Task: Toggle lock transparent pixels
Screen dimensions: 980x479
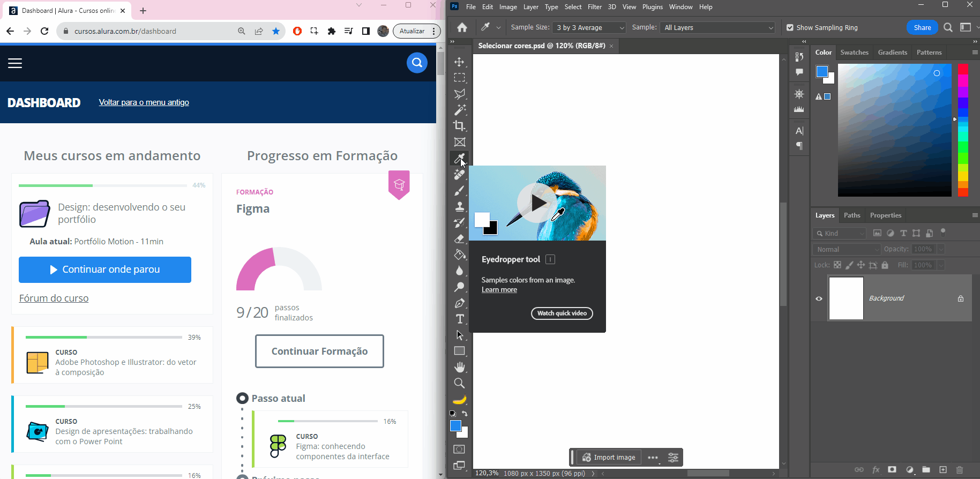Action: click(837, 265)
